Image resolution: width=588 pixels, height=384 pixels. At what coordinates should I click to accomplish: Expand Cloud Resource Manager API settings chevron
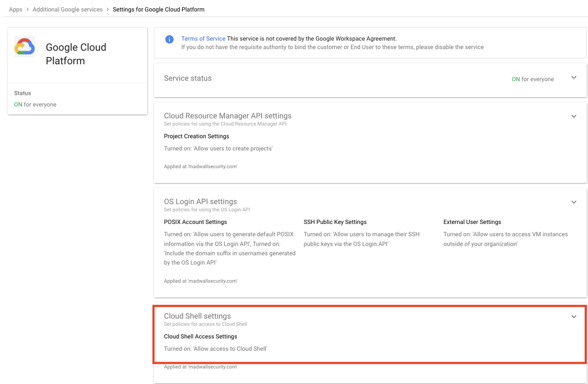pyautogui.click(x=573, y=116)
